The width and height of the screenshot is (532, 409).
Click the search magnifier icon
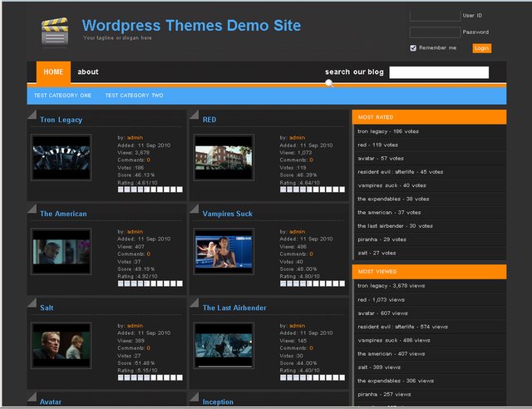click(x=329, y=83)
